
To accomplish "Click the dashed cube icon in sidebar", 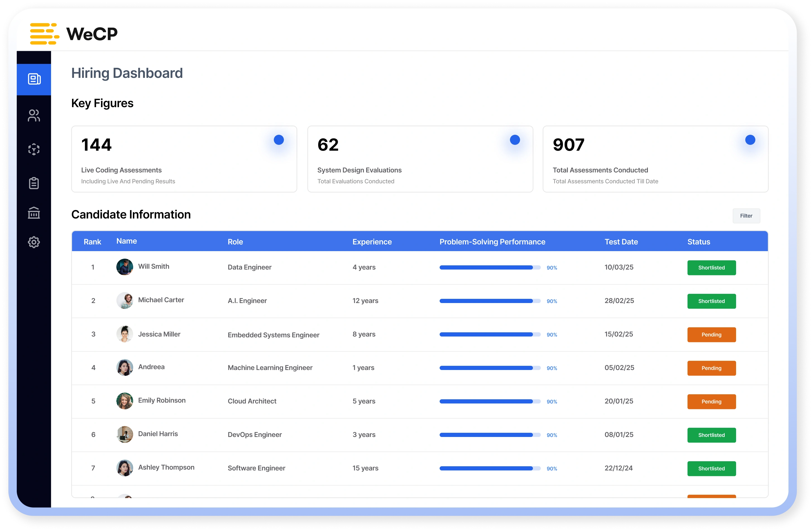I will coord(34,149).
